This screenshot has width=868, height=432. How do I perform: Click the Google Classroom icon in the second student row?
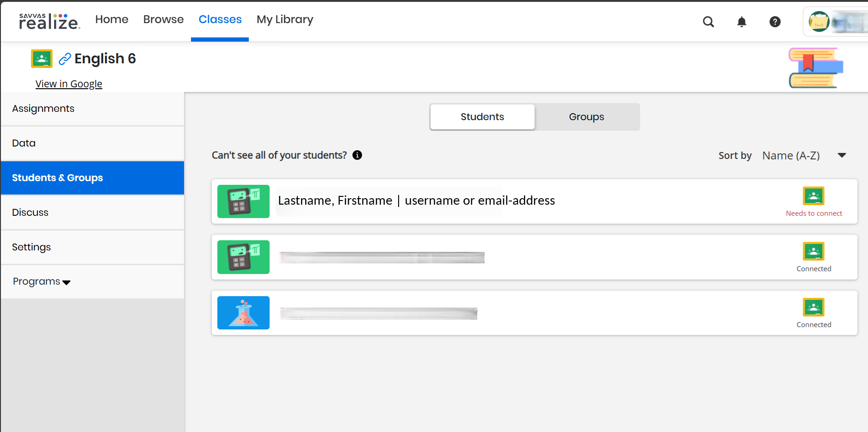pyautogui.click(x=813, y=251)
